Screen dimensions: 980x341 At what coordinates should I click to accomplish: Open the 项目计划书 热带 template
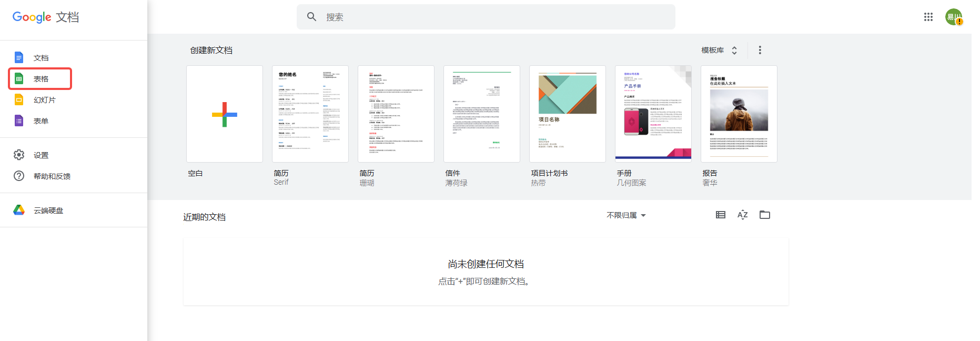coord(568,114)
